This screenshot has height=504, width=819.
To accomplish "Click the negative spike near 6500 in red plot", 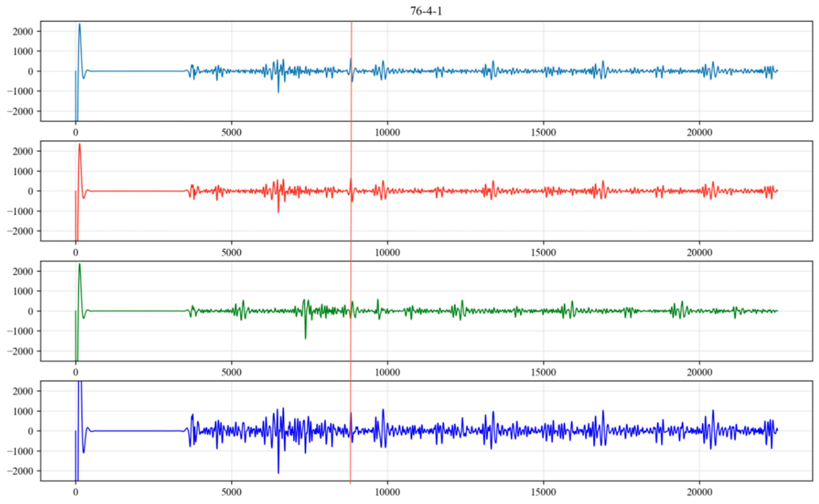I will [x=278, y=209].
